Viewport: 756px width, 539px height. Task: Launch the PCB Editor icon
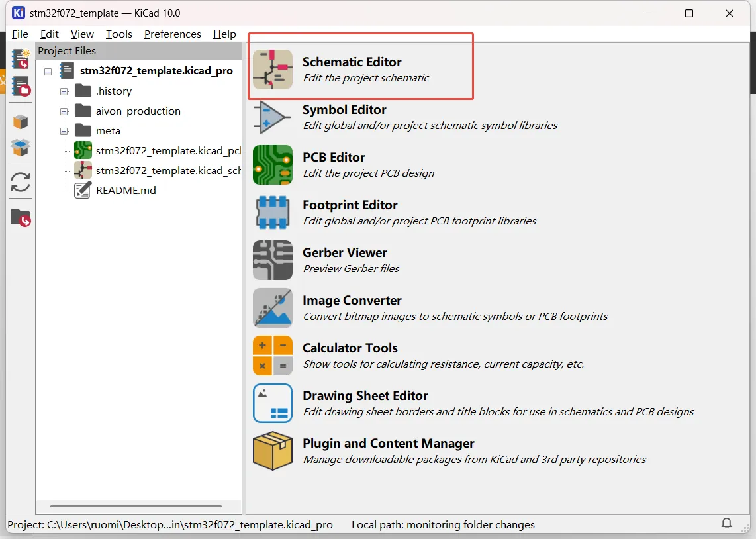pos(272,165)
